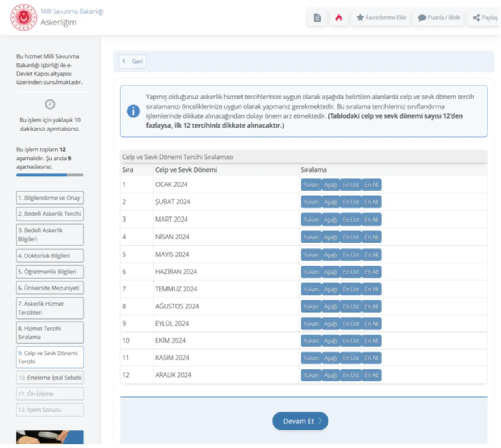Move OCAK 2024 down with Aşağı

tap(330, 185)
